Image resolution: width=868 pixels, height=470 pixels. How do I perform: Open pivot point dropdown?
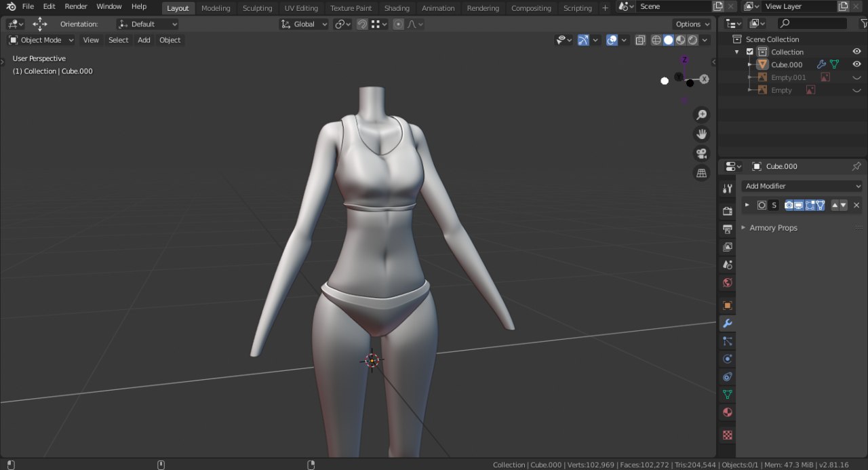click(342, 24)
